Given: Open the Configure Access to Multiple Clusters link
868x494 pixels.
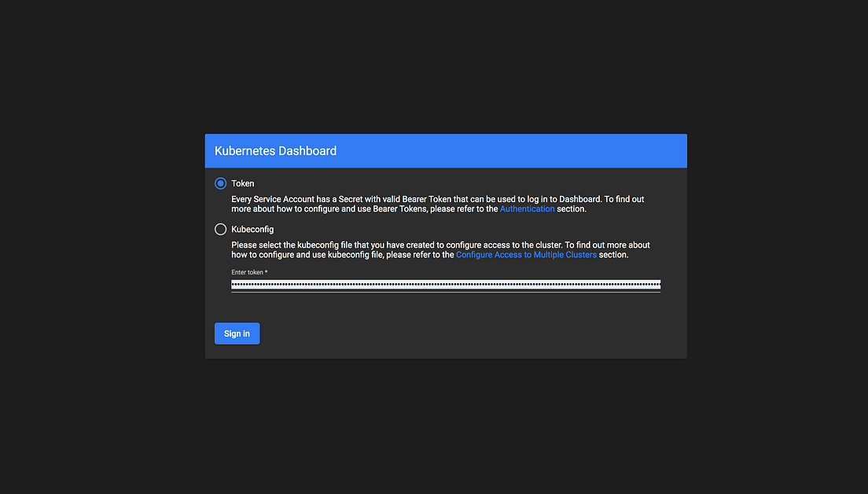Looking at the screenshot, I should coord(526,254).
